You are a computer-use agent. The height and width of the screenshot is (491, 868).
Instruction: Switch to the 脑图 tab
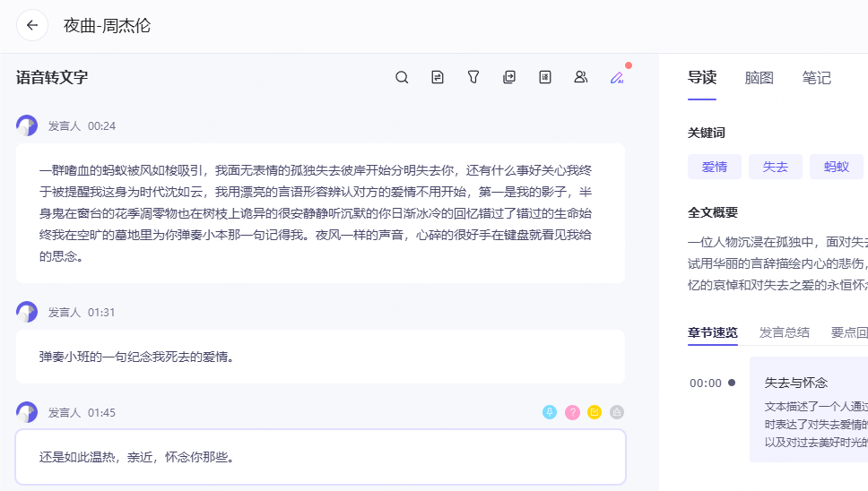point(759,78)
